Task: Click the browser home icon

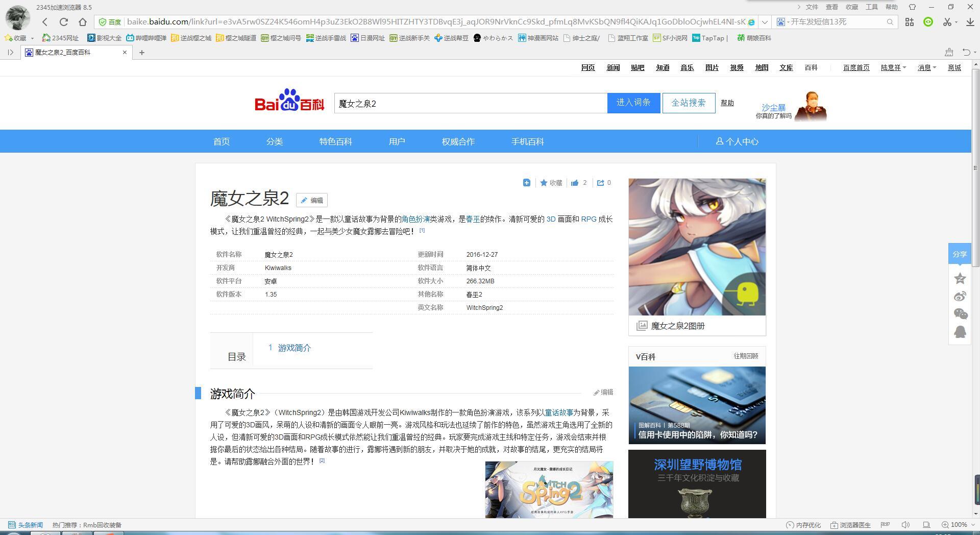Action: point(83,22)
